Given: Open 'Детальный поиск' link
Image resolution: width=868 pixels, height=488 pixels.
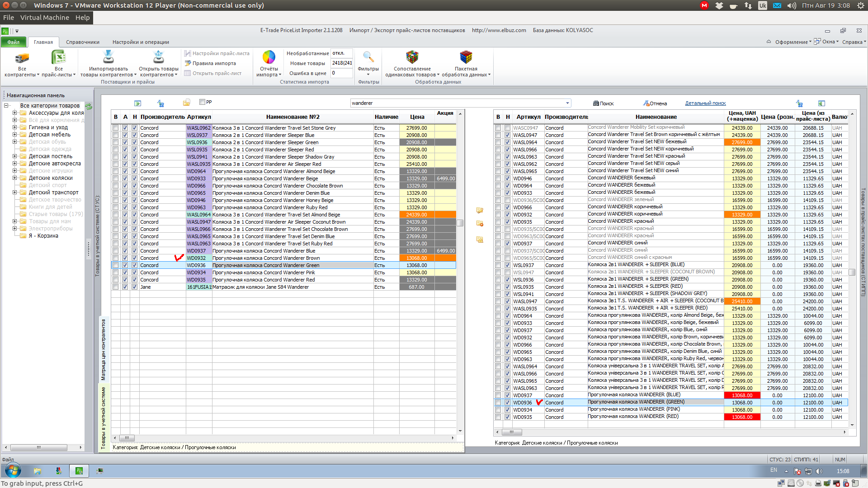Looking at the screenshot, I should click(705, 103).
